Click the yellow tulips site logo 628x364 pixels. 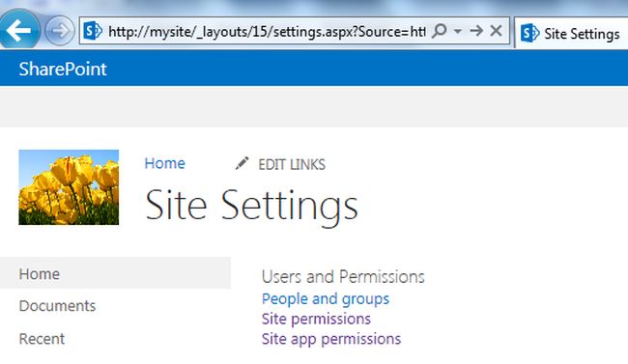(x=69, y=187)
